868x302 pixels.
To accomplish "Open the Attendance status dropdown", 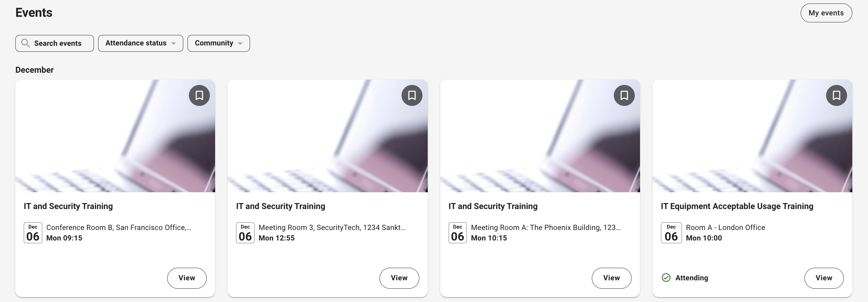I will 140,43.
